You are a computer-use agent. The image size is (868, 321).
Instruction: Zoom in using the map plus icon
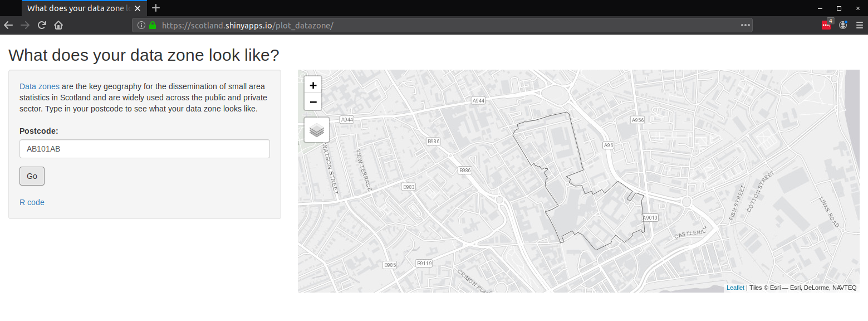tap(313, 84)
